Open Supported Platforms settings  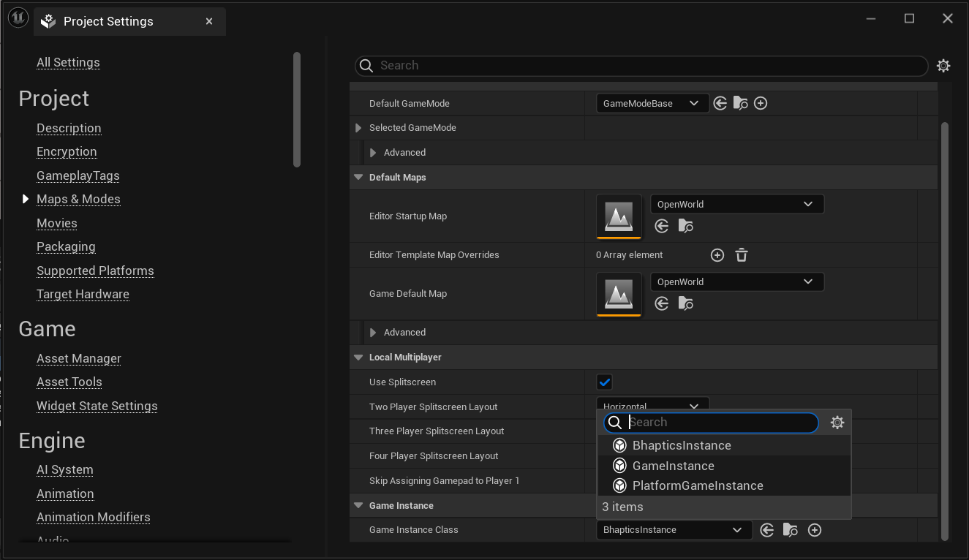pos(95,270)
